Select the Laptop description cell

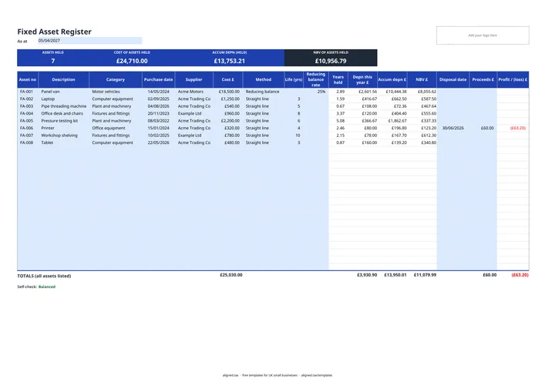(64, 99)
